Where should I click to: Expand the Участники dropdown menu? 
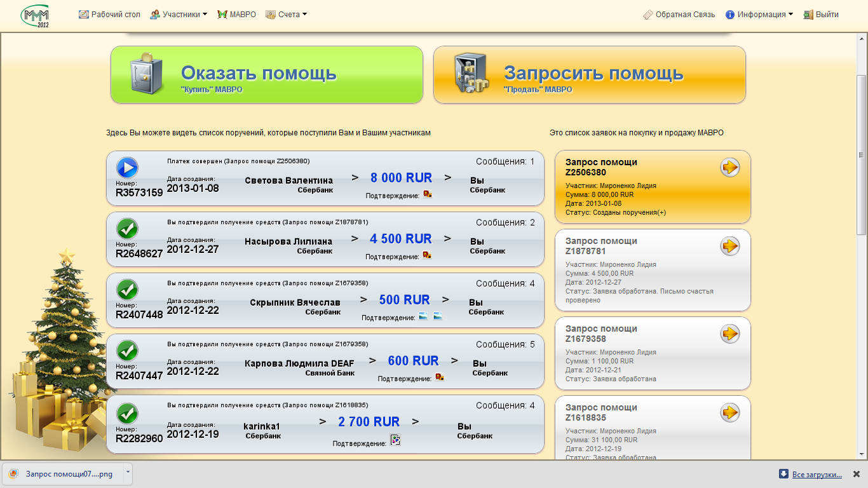[179, 14]
